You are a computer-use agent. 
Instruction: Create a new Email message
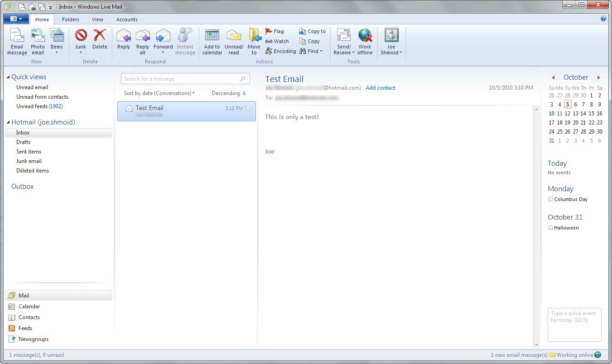coord(17,41)
